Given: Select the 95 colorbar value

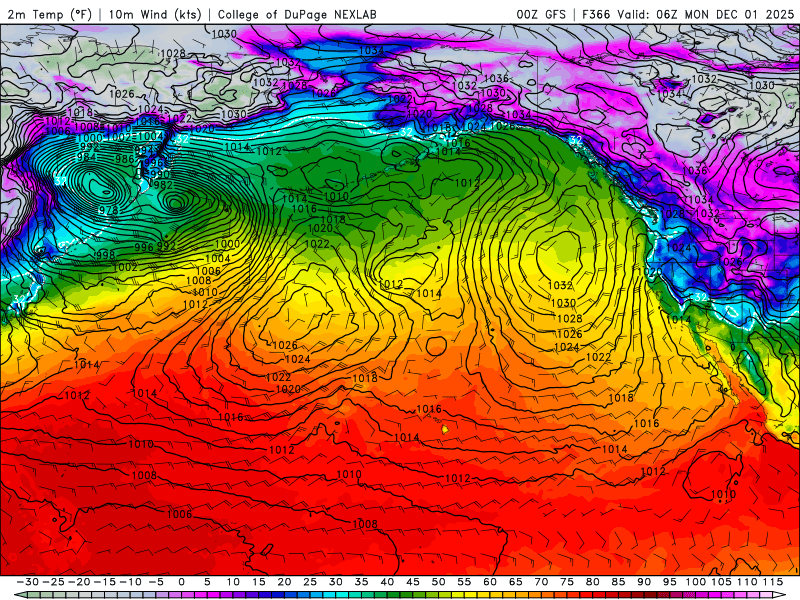Looking at the screenshot, I should tap(669, 582).
